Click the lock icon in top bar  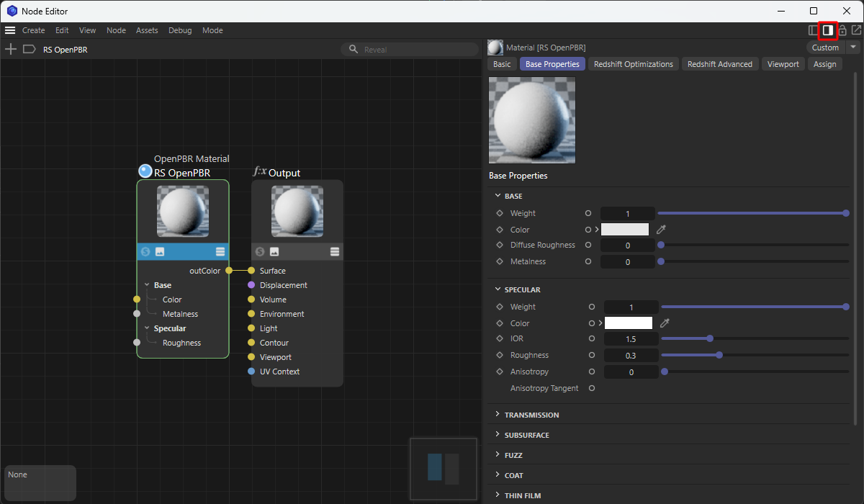pyautogui.click(x=842, y=30)
